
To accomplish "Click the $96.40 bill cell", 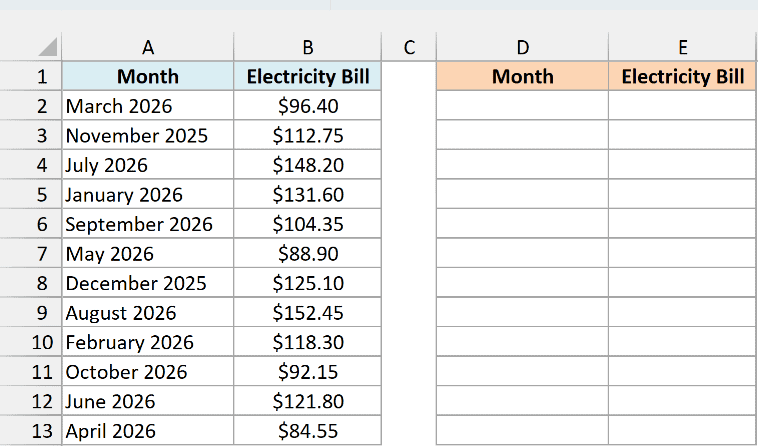I will [307, 105].
